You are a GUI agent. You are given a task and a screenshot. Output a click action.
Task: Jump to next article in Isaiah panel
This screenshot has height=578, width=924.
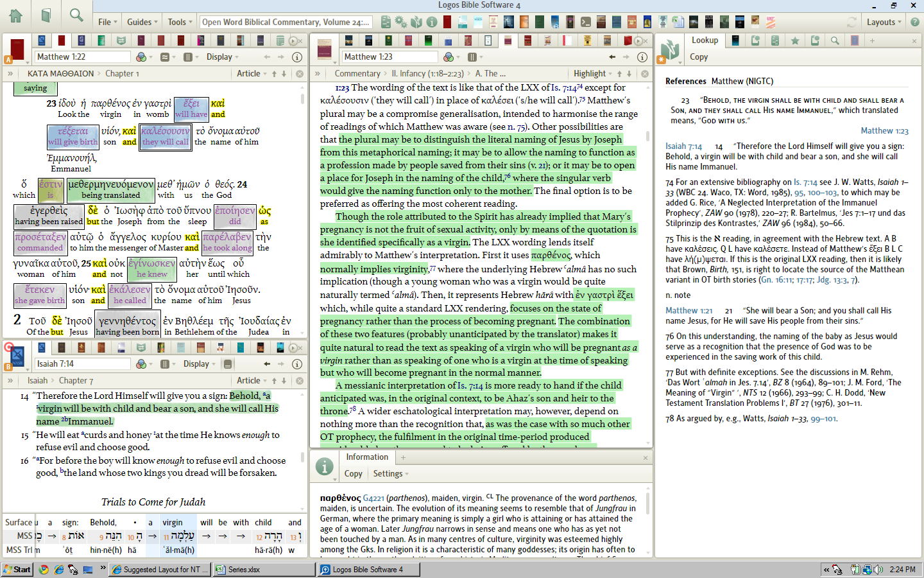(283, 381)
